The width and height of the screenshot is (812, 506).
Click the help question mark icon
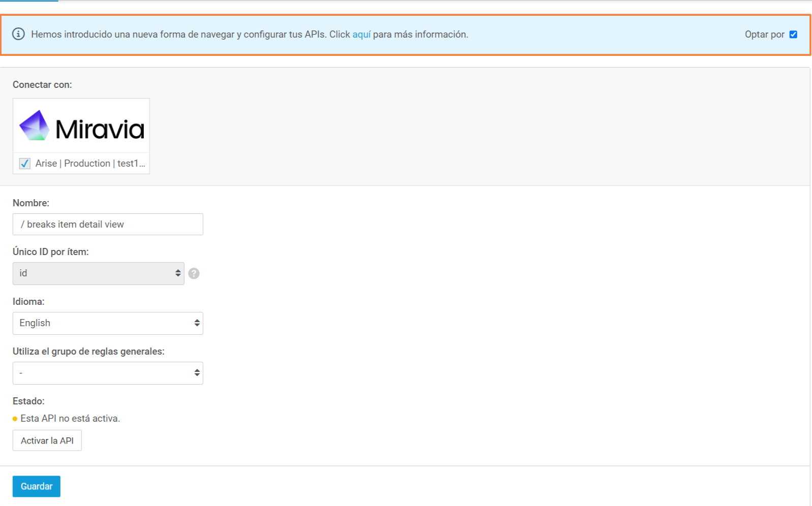point(194,273)
